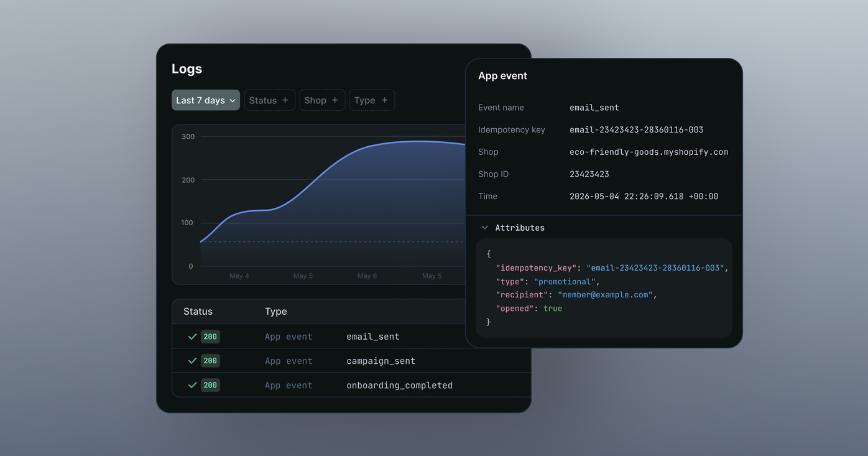
Task: Click the Type column header
Action: 276,312
